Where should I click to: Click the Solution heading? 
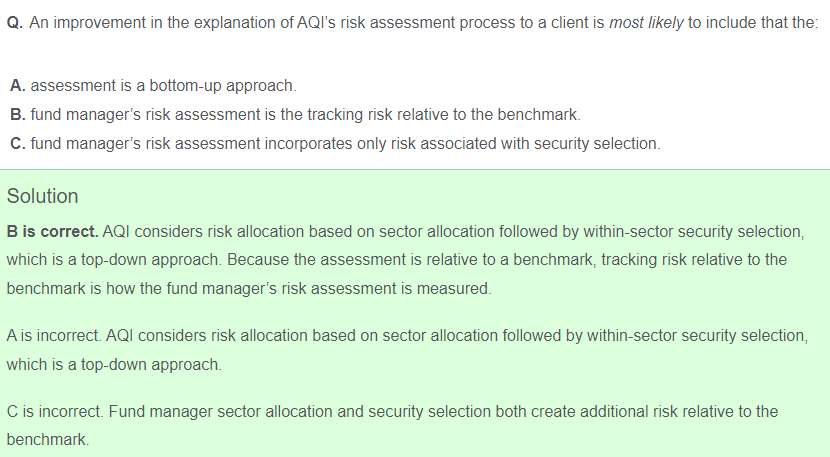(x=42, y=196)
